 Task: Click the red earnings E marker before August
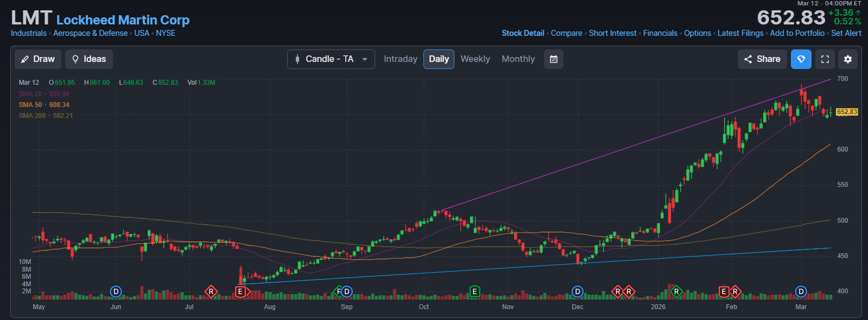click(x=240, y=292)
